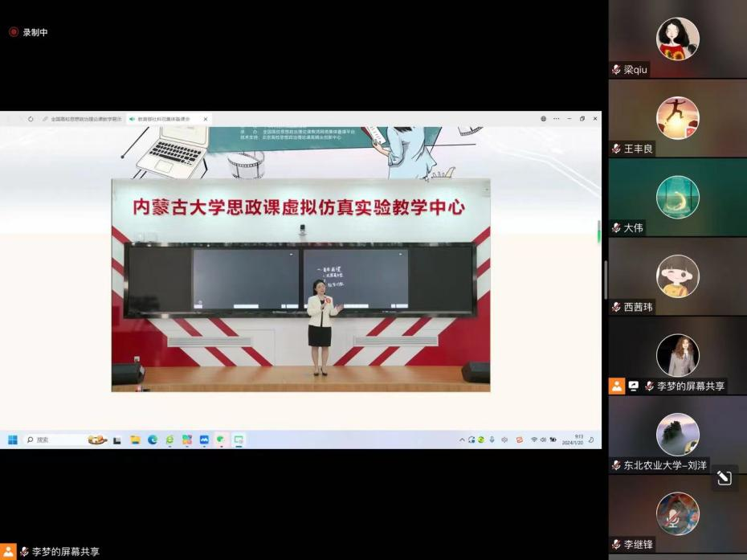Click the orange host icon beside 李梦

tap(617, 386)
